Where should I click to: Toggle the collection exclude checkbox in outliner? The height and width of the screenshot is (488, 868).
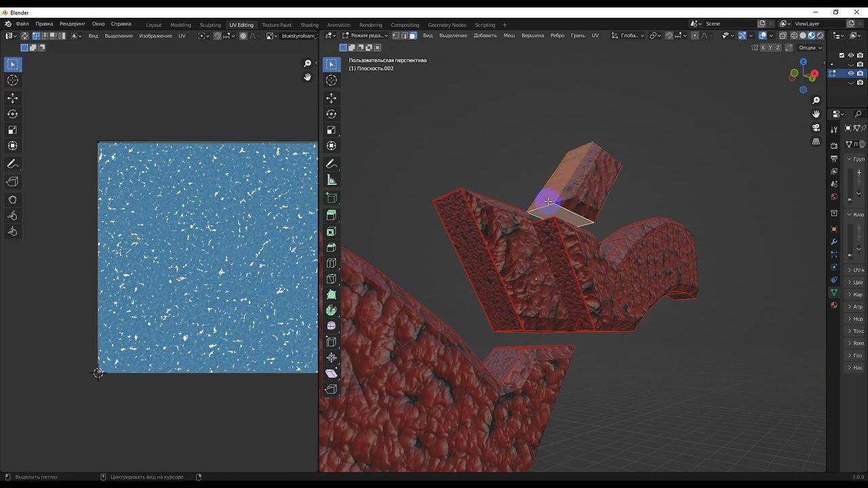[842, 56]
